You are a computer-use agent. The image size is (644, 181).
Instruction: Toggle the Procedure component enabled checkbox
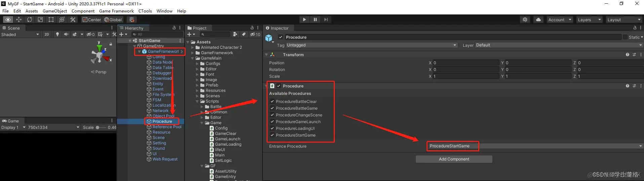pyautogui.click(x=279, y=86)
